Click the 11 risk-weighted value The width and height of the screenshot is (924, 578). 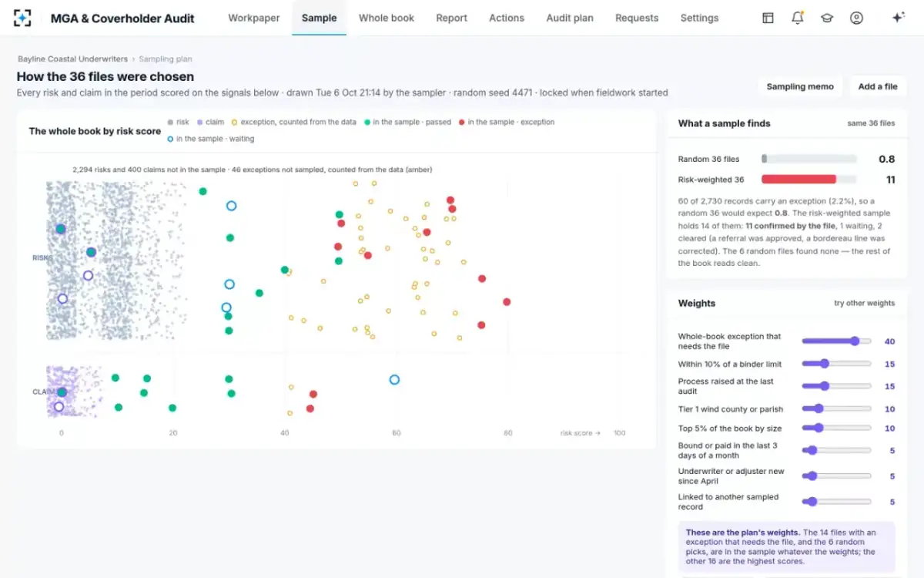point(890,180)
